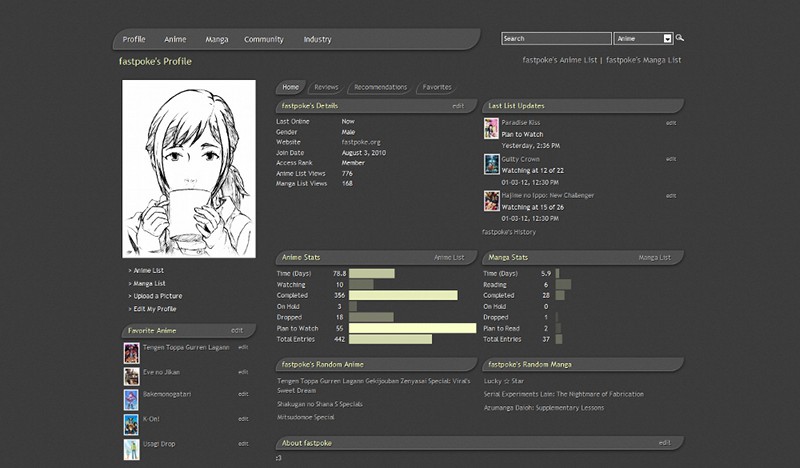
Task: Click the Guilty Crown cover thumbnail
Action: coord(491,164)
